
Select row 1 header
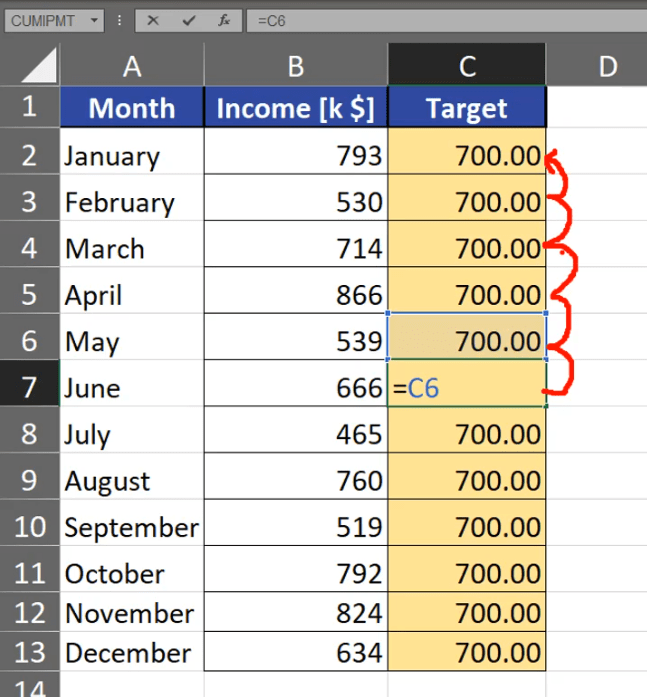click(29, 107)
